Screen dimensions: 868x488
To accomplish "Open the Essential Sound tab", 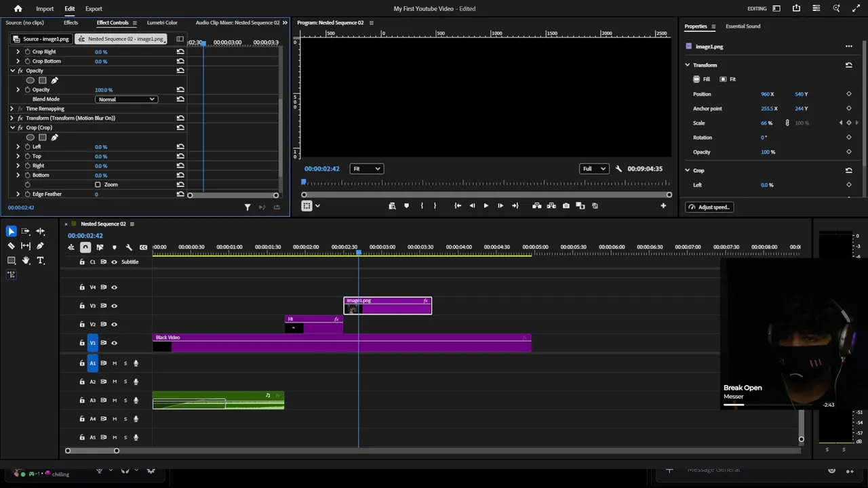I will 743,26.
